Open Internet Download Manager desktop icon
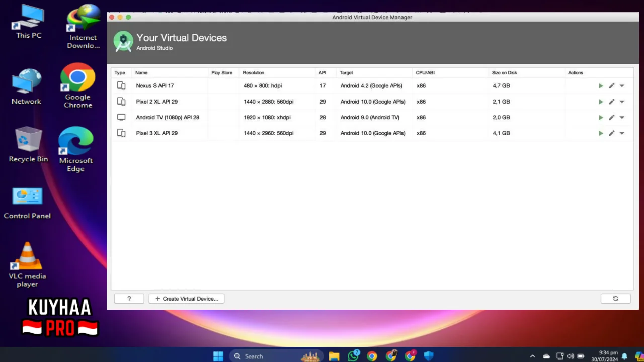The width and height of the screenshot is (644, 362). coord(83,26)
